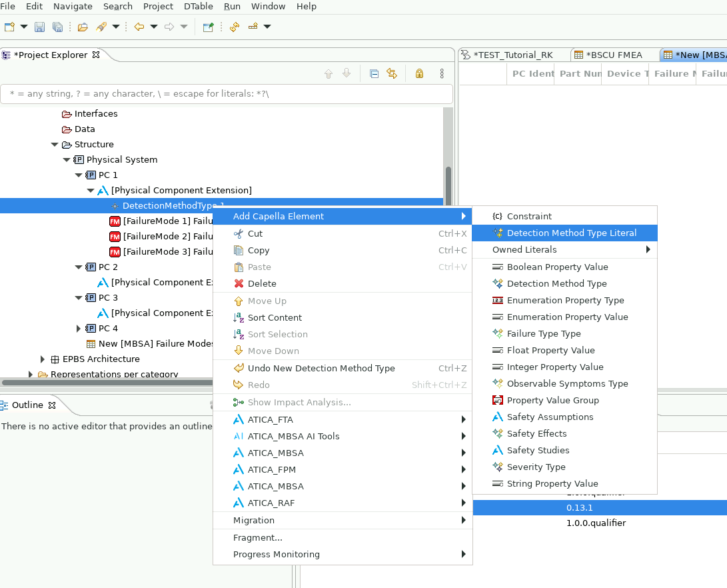Switch to the *BSCU FMEA tab
This screenshot has height=588, width=727.
pyautogui.click(x=614, y=55)
